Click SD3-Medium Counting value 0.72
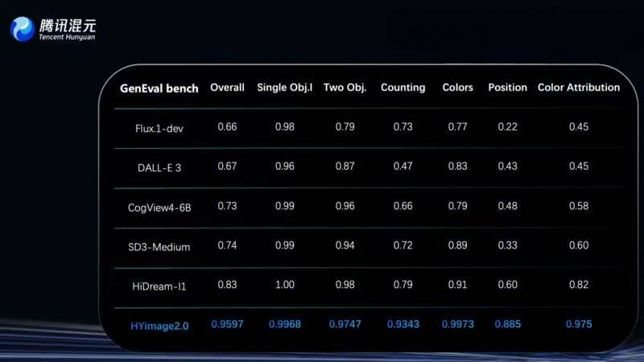The width and height of the screenshot is (644, 362). [403, 245]
